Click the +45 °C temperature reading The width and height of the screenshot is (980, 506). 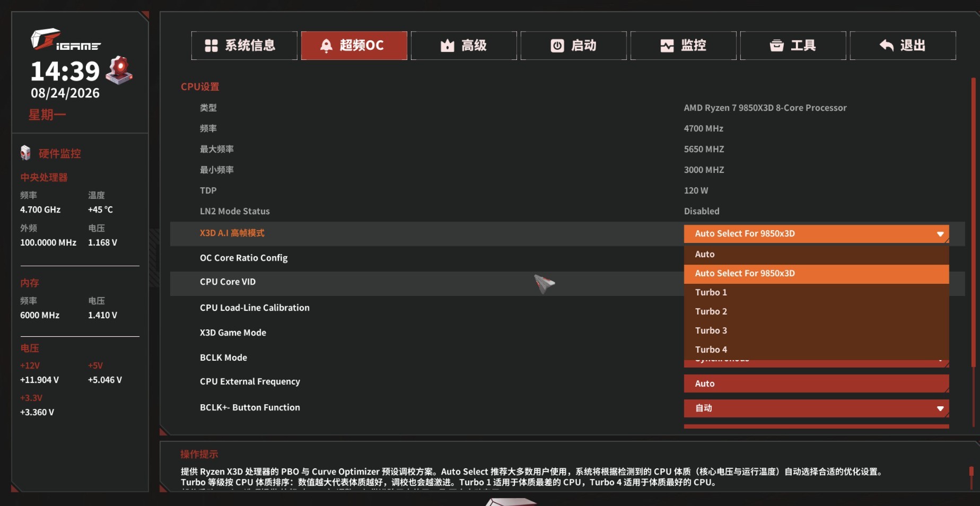(x=100, y=210)
